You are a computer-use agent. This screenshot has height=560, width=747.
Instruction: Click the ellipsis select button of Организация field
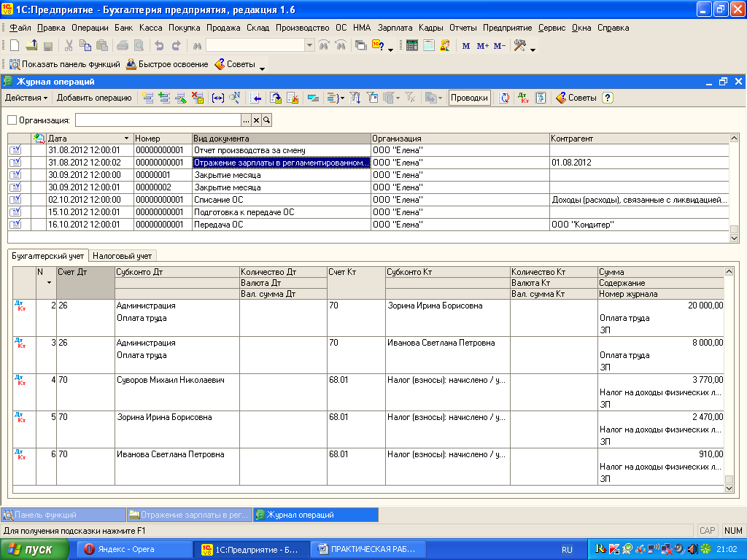246,120
